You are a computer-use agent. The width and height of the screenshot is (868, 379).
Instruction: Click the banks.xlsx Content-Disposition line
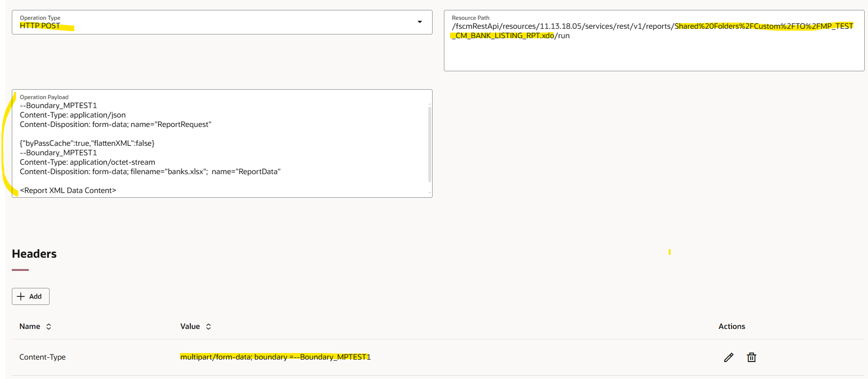150,171
